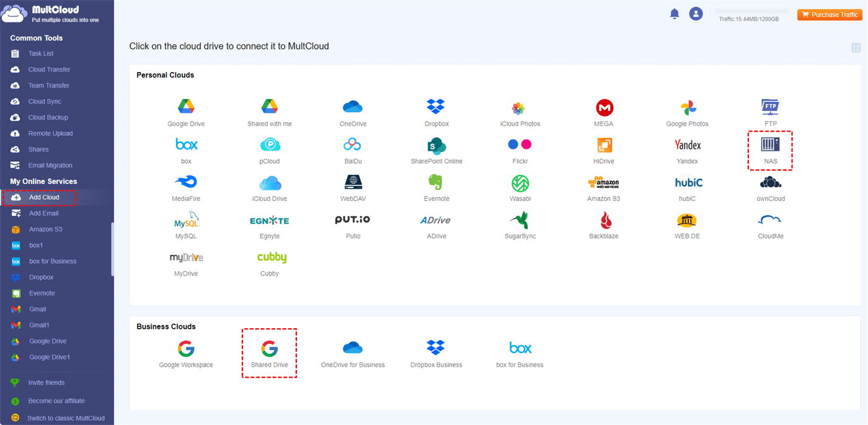Choose the Cubby cloud
The height and width of the screenshot is (425, 868).
point(272,257)
